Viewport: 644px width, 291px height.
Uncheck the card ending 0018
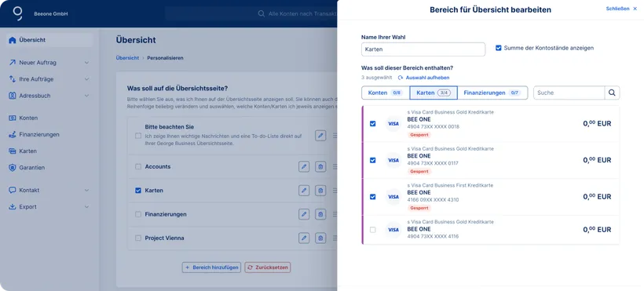click(372, 124)
